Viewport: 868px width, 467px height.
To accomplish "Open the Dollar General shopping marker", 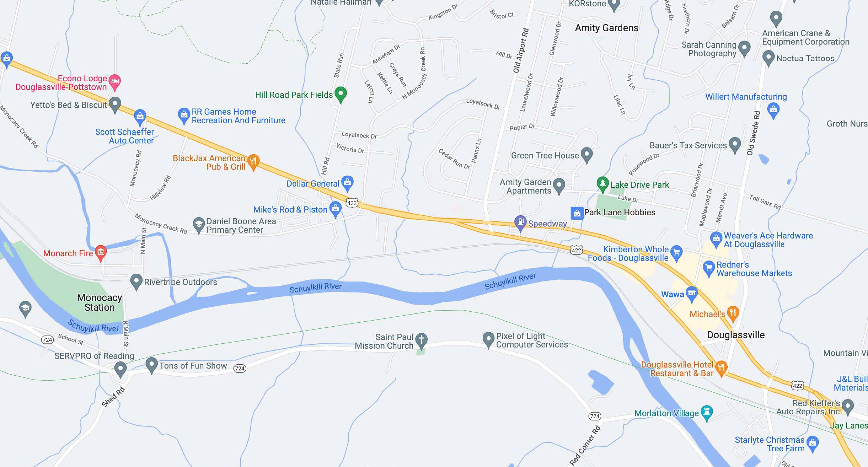I will point(347,183).
